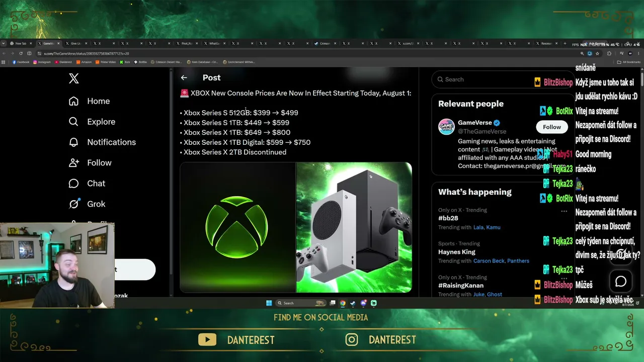Open Steam from the taskbar
The image size is (644, 362).
click(x=353, y=303)
